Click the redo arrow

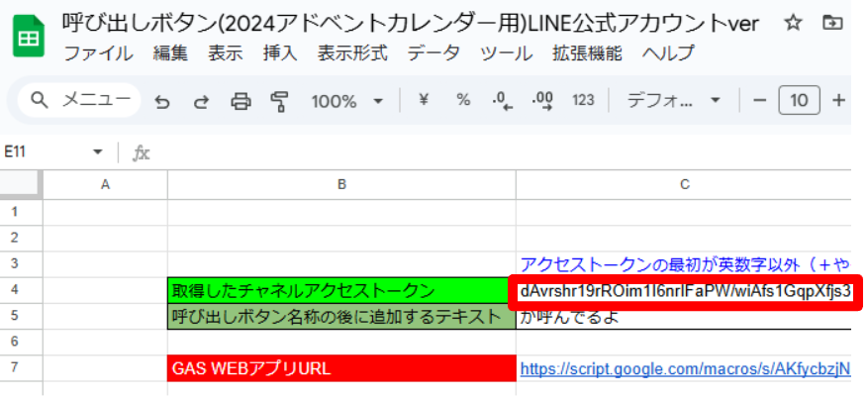pyautogui.click(x=201, y=101)
